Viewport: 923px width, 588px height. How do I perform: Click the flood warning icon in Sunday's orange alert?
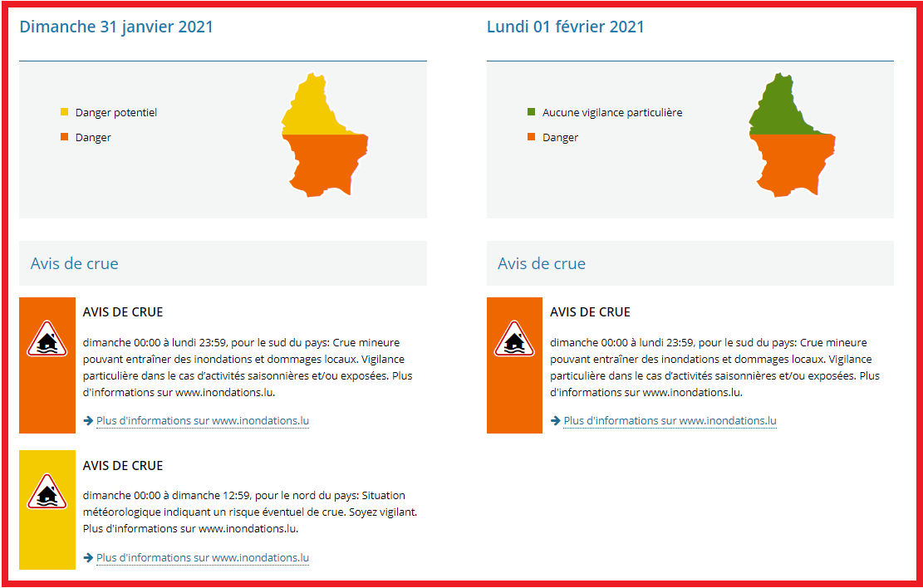tap(47, 339)
